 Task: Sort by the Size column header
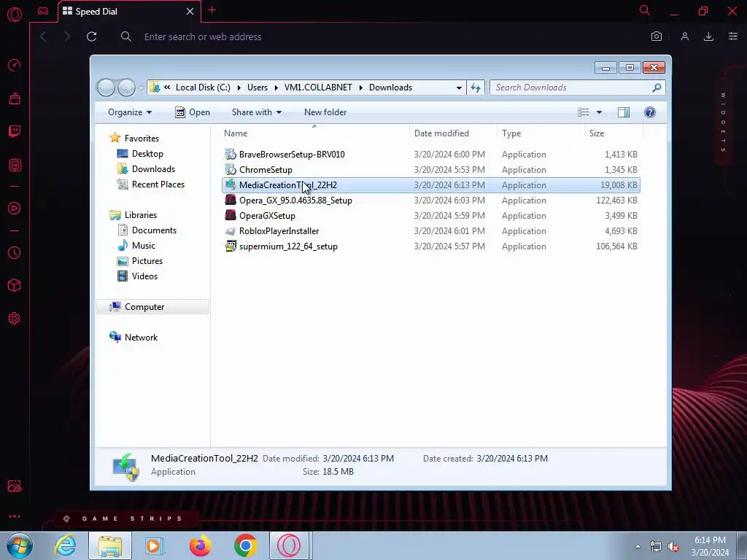click(x=614, y=133)
